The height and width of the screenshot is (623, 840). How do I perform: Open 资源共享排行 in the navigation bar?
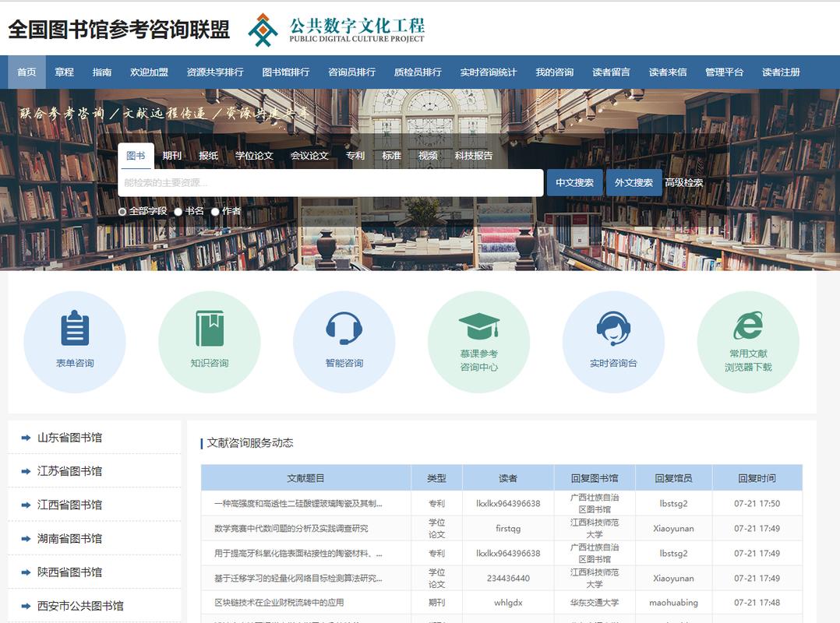[x=215, y=72]
